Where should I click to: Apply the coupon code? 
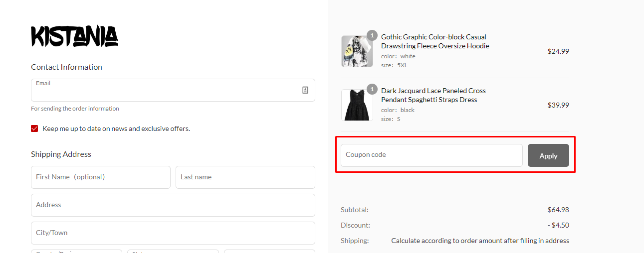point(548,155)
